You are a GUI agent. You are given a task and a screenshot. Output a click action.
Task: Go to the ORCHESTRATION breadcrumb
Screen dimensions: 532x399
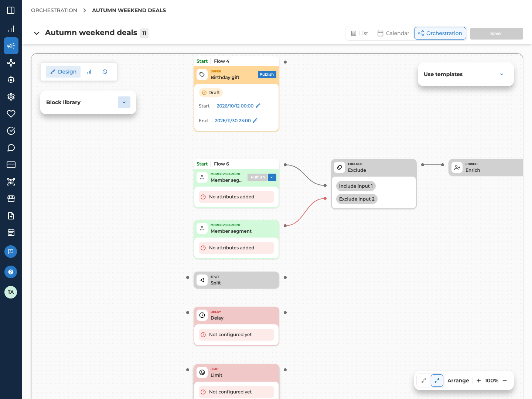pos(54,10)
